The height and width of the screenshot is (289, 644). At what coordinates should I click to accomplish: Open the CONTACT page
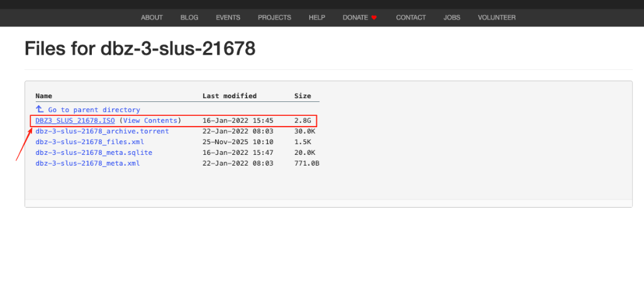411,18
